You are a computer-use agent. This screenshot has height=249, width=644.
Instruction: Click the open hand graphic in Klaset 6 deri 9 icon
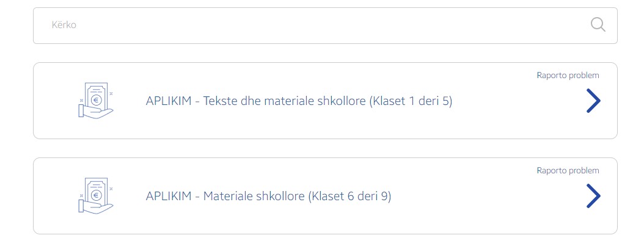pos(96,207)
